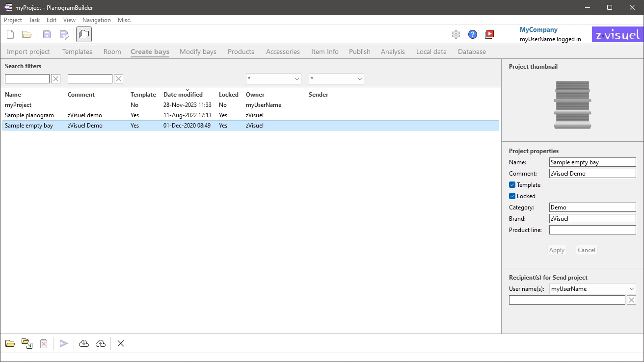The height and width of the screenshot is (362, 644).
Task: Expand the User name(s) dropdown
Action: pos(592,289)
